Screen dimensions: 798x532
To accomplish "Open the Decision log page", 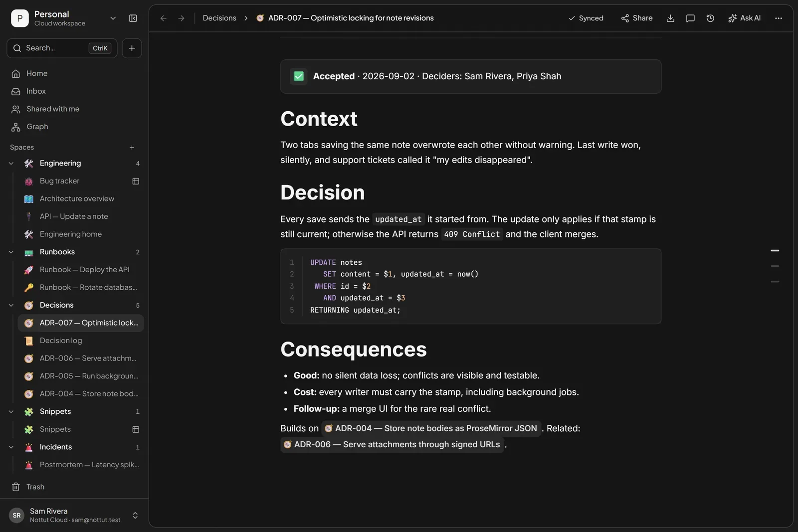I will click(81, 341).
